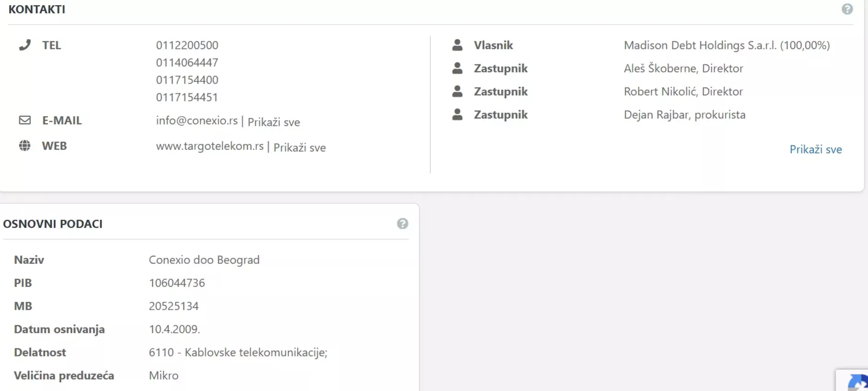Click phone number 0112200500

[x=187, y=45]
